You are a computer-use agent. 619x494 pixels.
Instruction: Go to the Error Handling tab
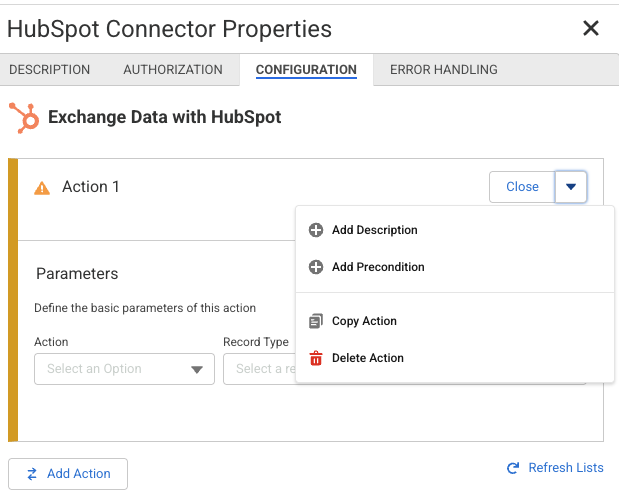443,70
